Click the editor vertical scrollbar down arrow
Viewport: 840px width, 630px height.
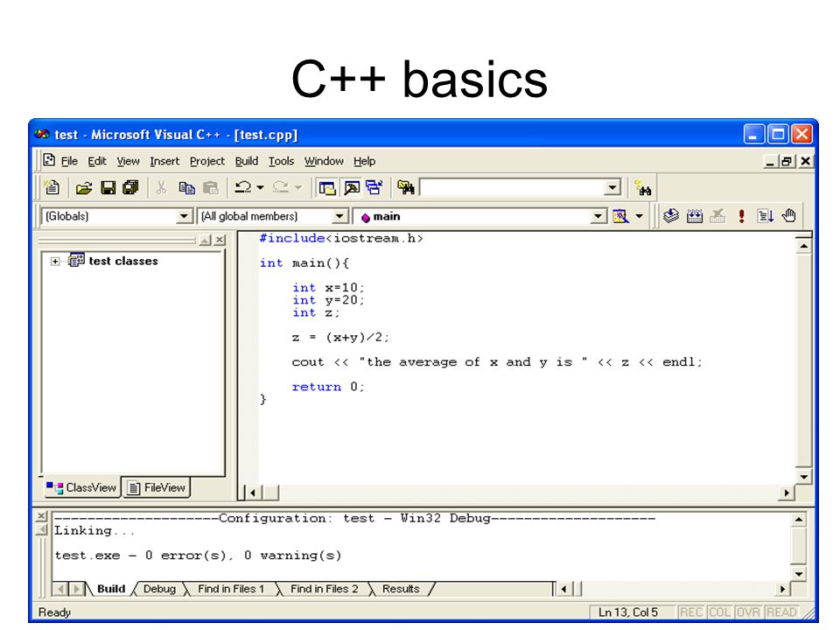click(x=803, y=476)
